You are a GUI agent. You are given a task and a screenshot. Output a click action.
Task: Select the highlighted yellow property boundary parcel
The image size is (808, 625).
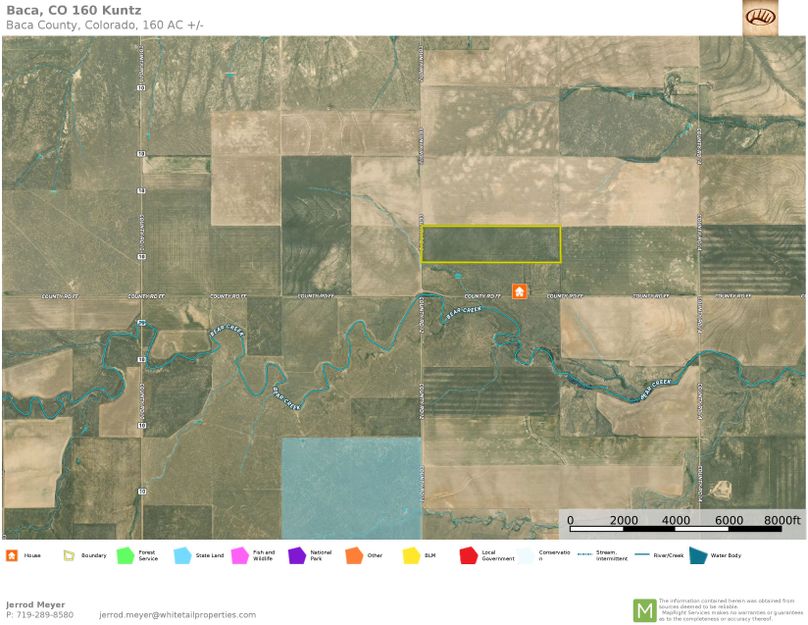click(492, 245)
